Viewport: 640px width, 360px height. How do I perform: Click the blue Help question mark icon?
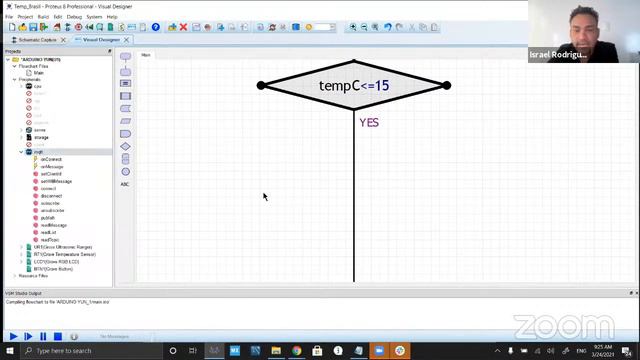pyautogui.click(x=156, y=27)
